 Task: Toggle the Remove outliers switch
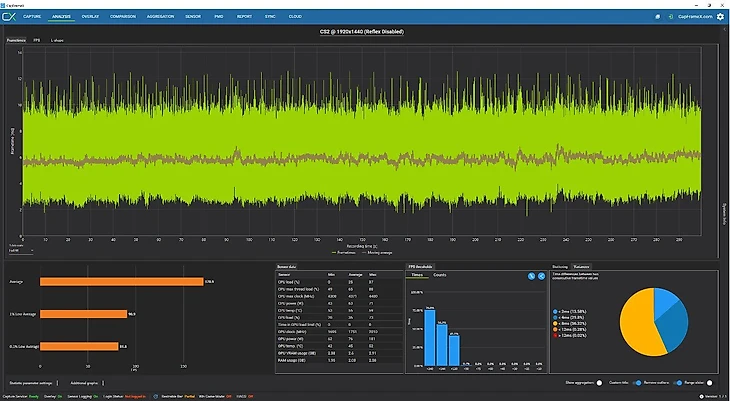(677, 383)
